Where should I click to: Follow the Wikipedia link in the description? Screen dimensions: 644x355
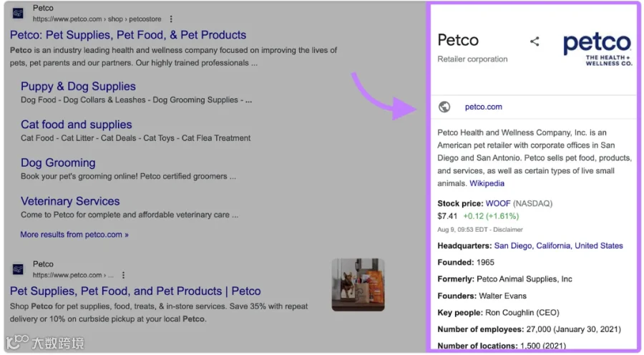point(487,183)
